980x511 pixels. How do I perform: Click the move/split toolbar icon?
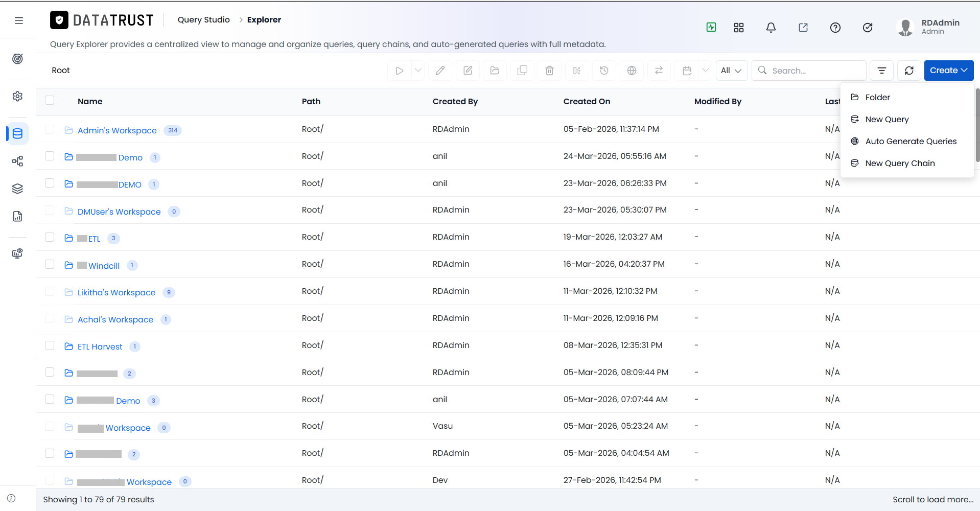[577, 71]
